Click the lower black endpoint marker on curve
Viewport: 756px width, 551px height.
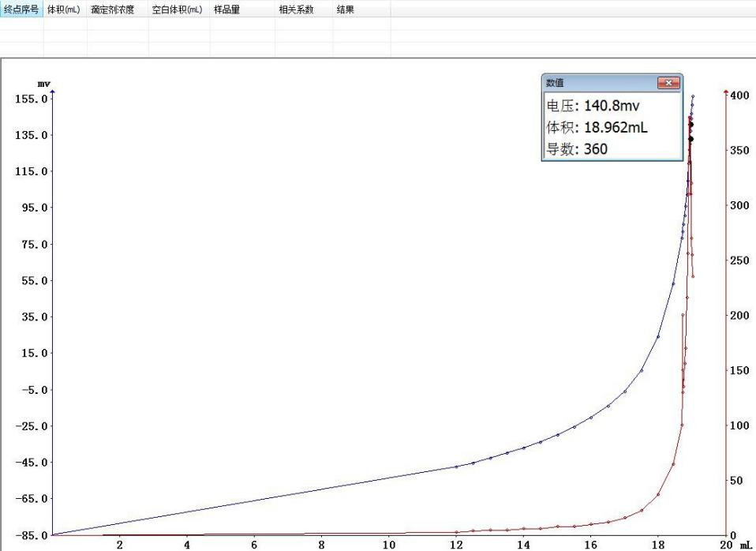pyautogui.click(x=691, y=139)
